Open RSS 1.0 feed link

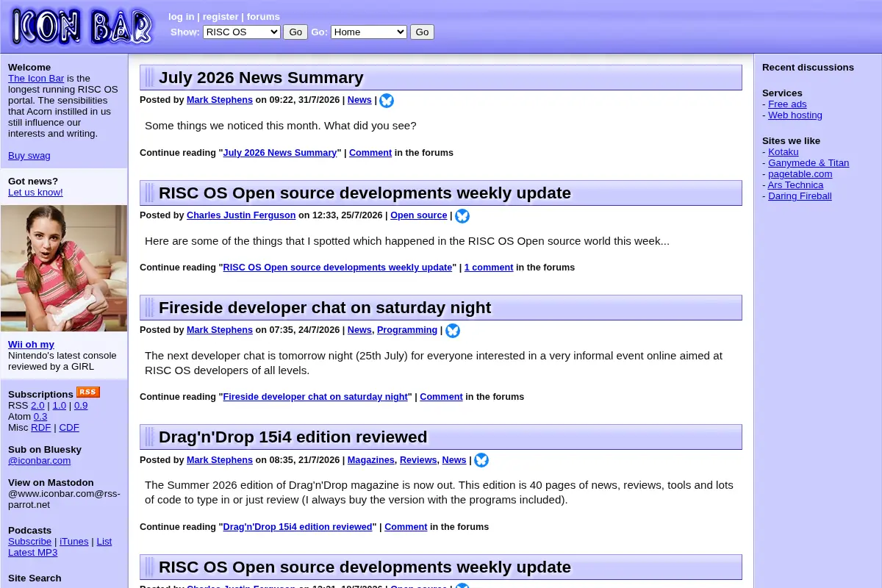tap(60, 405)
